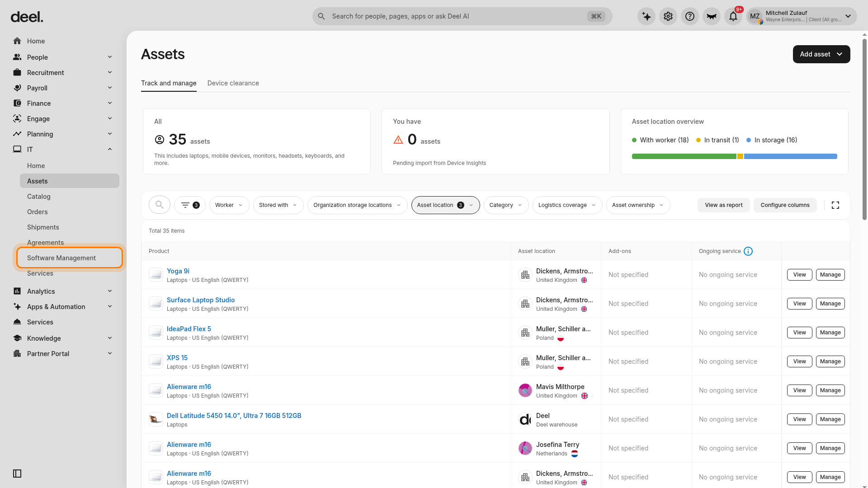Click yellow In transit bar segment
The image size is (868, 488).
coord(740,156)
